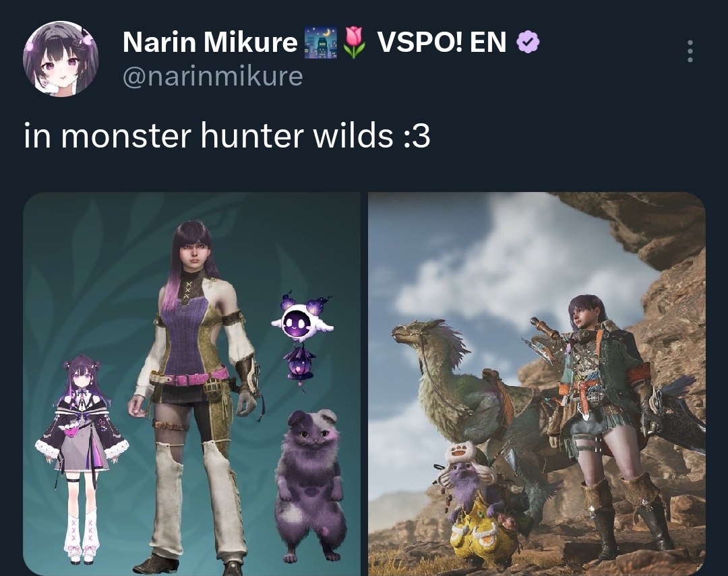Click the tulip emoji beside the name
728x576 pixels.
point(355,42)
